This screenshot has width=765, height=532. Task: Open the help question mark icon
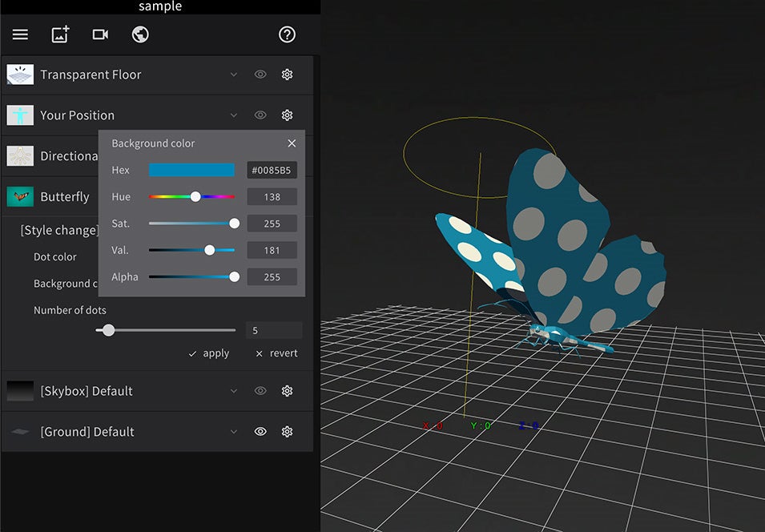click(x=287, y=34)
